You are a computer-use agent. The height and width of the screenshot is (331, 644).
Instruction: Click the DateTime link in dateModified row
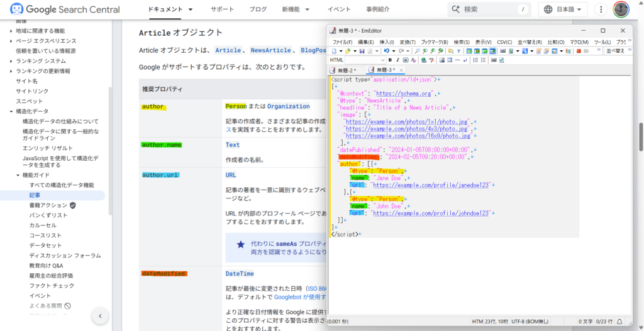point(240,274)
